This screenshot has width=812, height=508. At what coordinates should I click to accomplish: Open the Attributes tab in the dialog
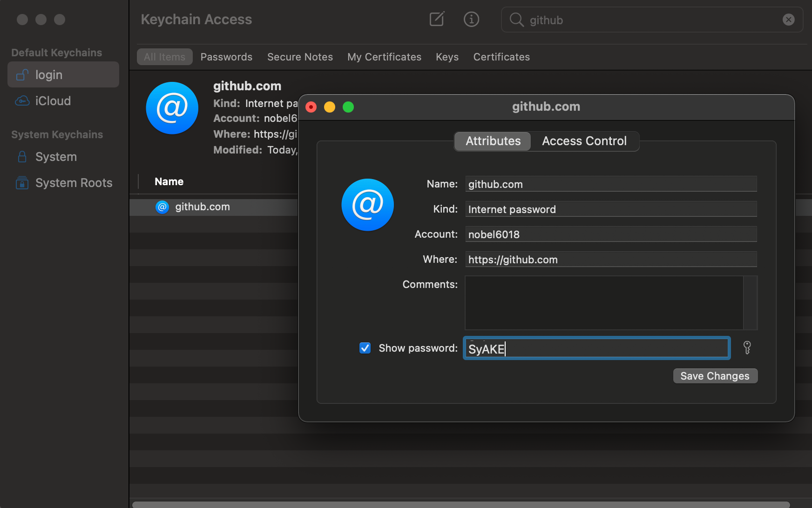pyautogui.click(x=493, y=141)
